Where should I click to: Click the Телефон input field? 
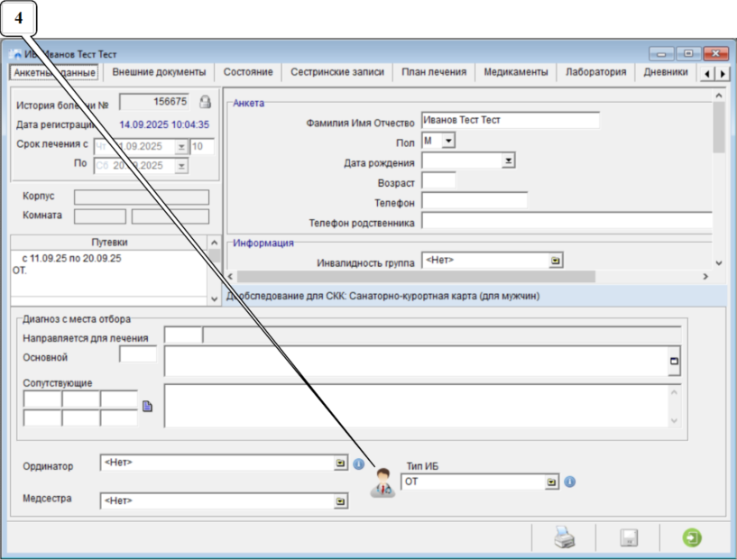pyautogui.click(x=474, y=200)
